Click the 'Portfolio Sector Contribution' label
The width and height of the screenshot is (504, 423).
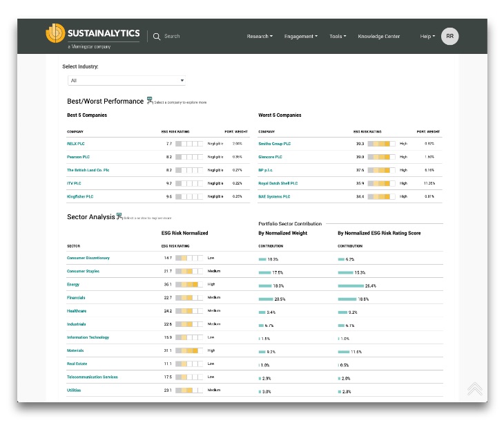point(290,224)
